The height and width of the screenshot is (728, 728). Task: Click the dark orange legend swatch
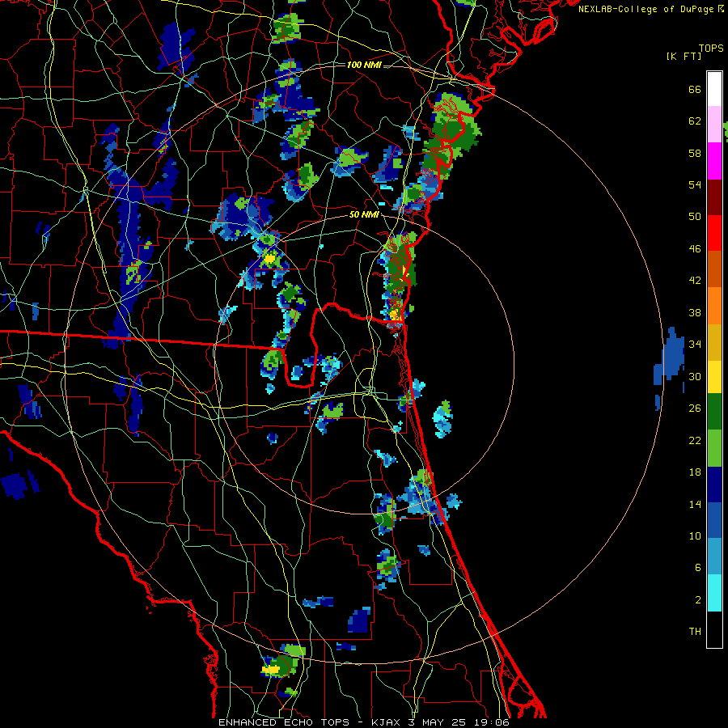point(714,269)
